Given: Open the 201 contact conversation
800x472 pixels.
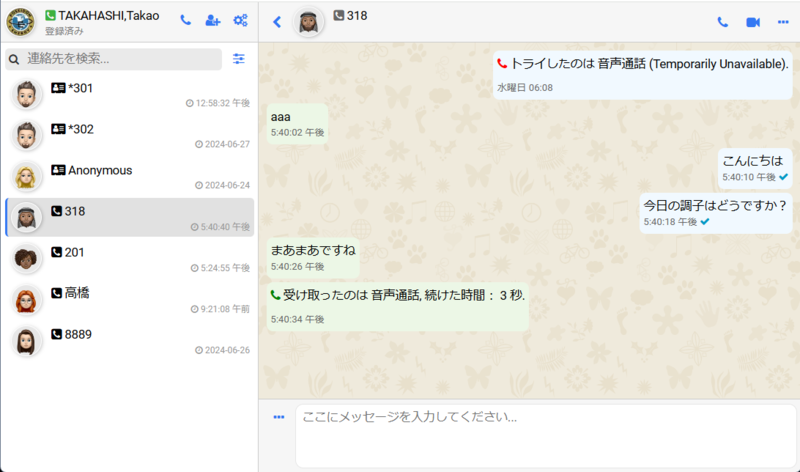Looking at the screenshot, I should coord(130,259).
